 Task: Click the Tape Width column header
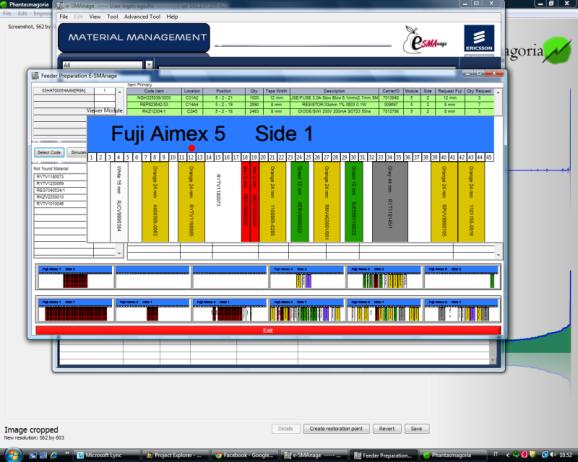coord(276,91)
